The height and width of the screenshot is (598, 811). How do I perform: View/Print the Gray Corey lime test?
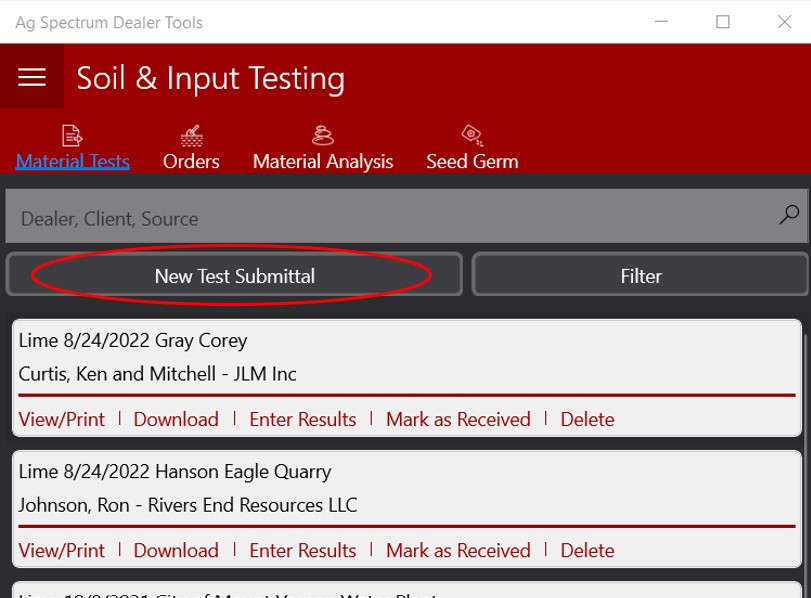tap(60, 419)
